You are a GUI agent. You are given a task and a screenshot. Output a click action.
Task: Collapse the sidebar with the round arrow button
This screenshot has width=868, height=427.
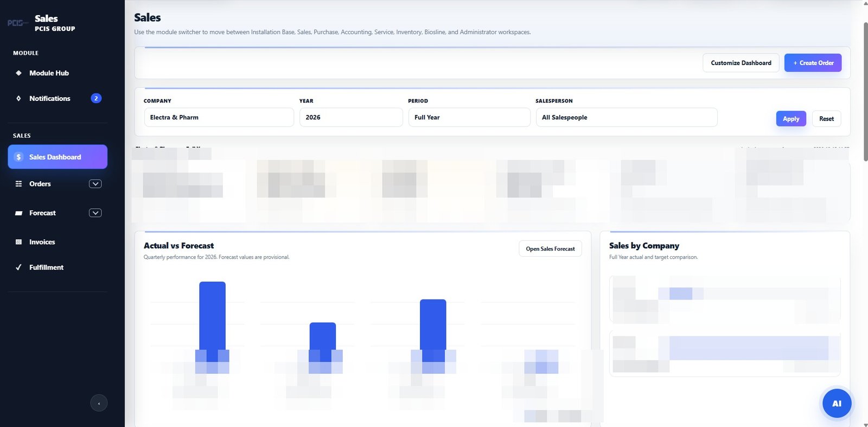point(99,403)
